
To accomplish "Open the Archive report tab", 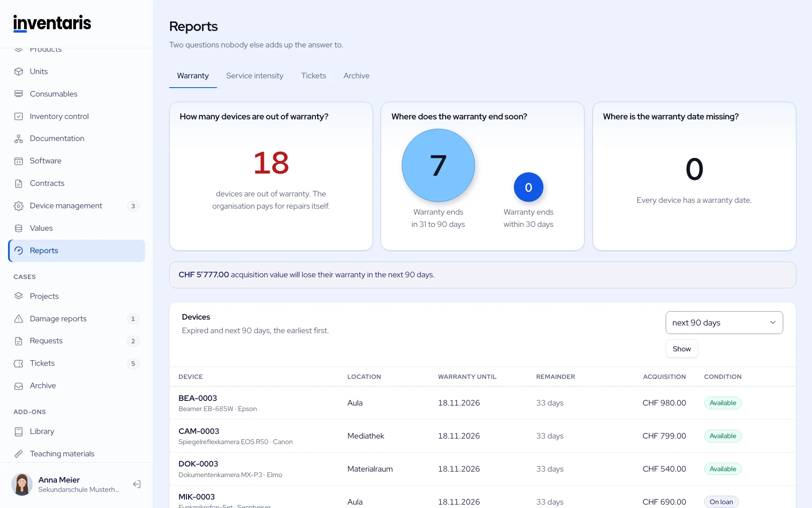I will [356, 76].
